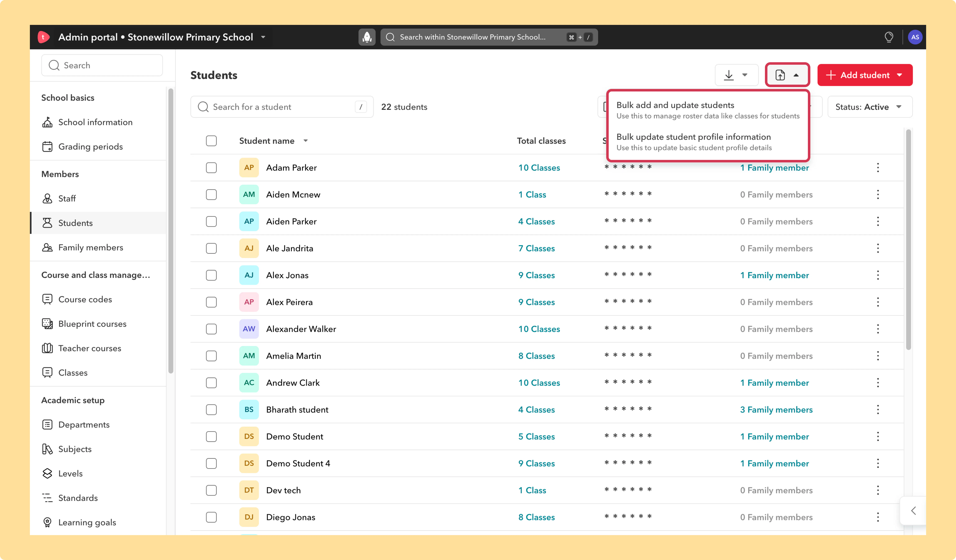Check the box for Aiden Parker
The image size is (956, 560).
[x=211, y=221]
